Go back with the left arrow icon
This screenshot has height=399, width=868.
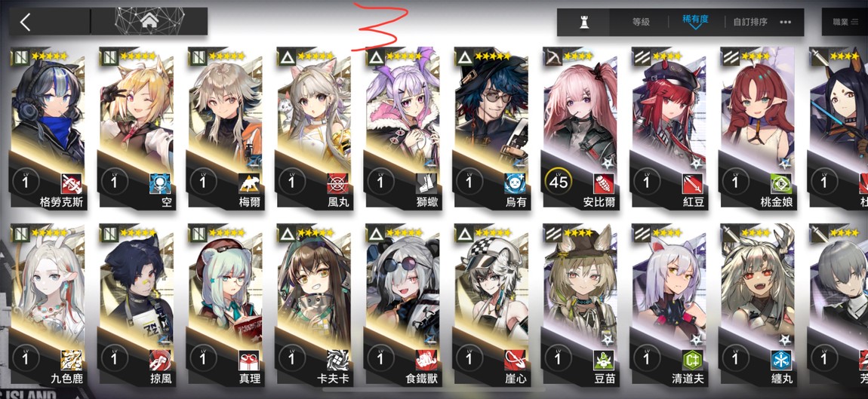(25, 22)
